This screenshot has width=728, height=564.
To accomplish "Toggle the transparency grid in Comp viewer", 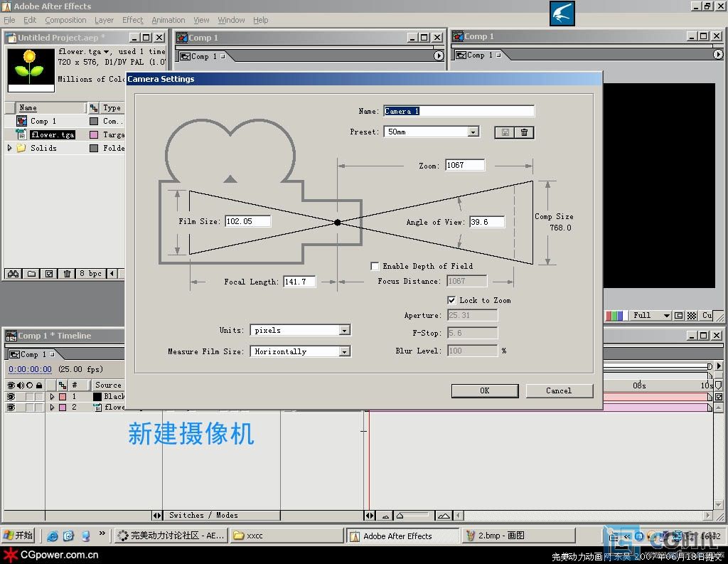I will 691,316.
